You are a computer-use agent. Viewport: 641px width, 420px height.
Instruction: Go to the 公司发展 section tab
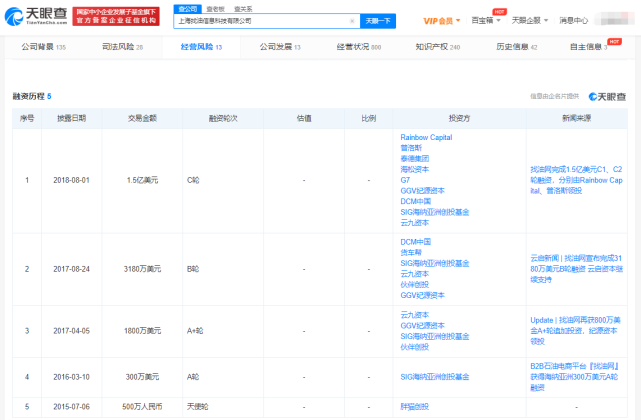[280, 47]
